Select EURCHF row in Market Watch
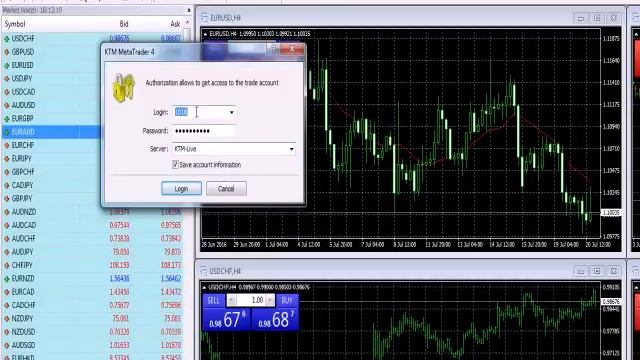This screenshot has height=360, width=640. (92, 145)
